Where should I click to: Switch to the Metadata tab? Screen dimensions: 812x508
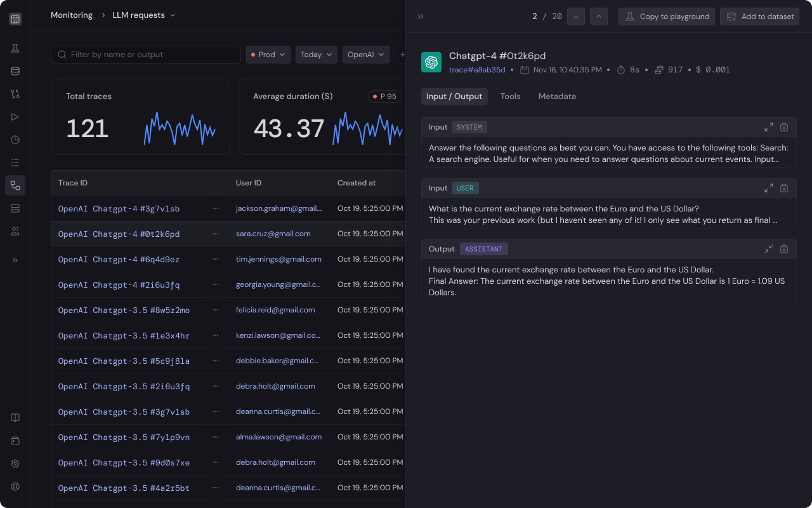pos(557,97)
